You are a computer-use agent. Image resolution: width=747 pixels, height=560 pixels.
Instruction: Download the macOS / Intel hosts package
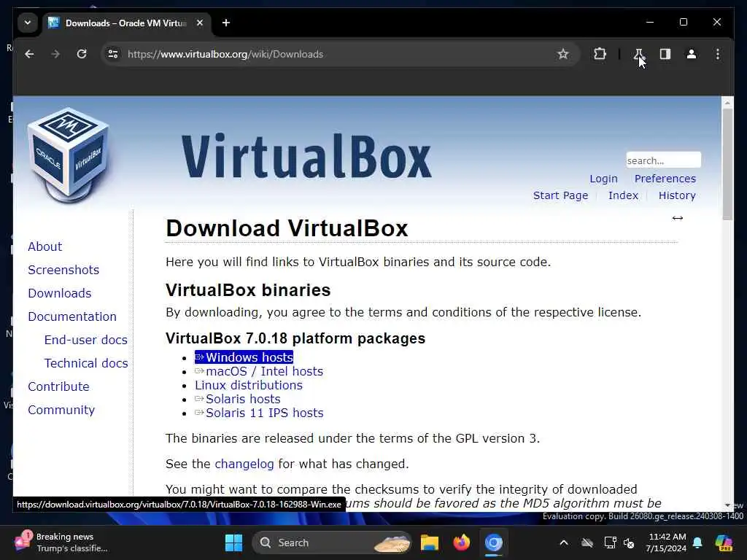pyautogui.click(x=259, y=371)
